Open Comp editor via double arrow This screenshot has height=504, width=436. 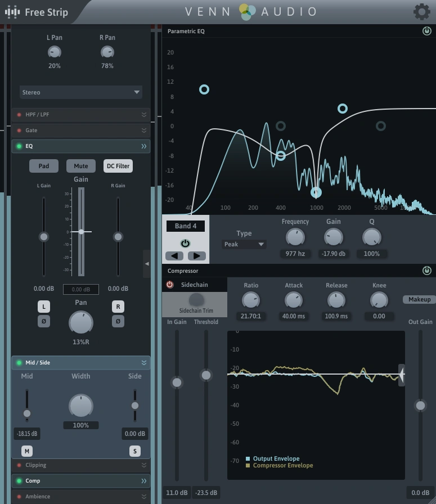[x=144, y=481]
